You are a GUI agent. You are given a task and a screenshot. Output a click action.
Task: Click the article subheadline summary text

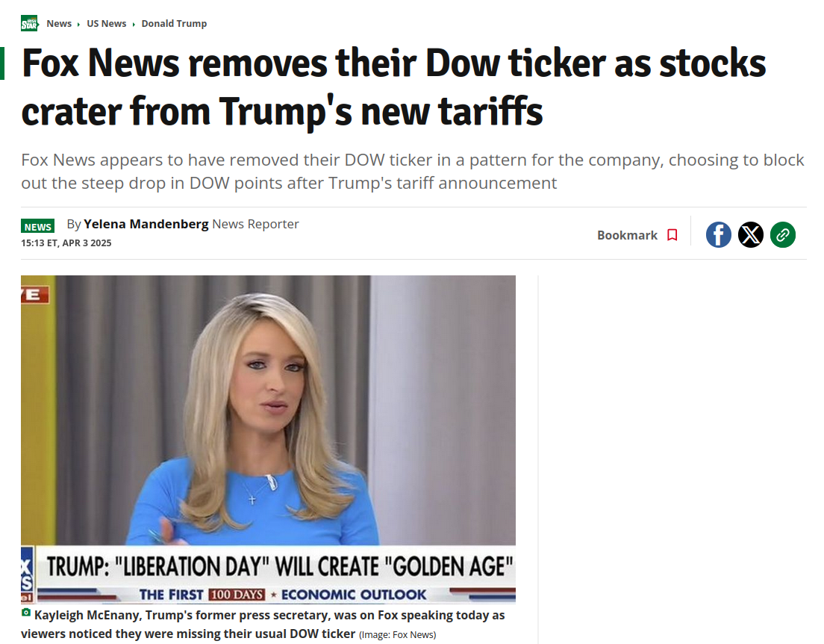[x=413, y=171]
